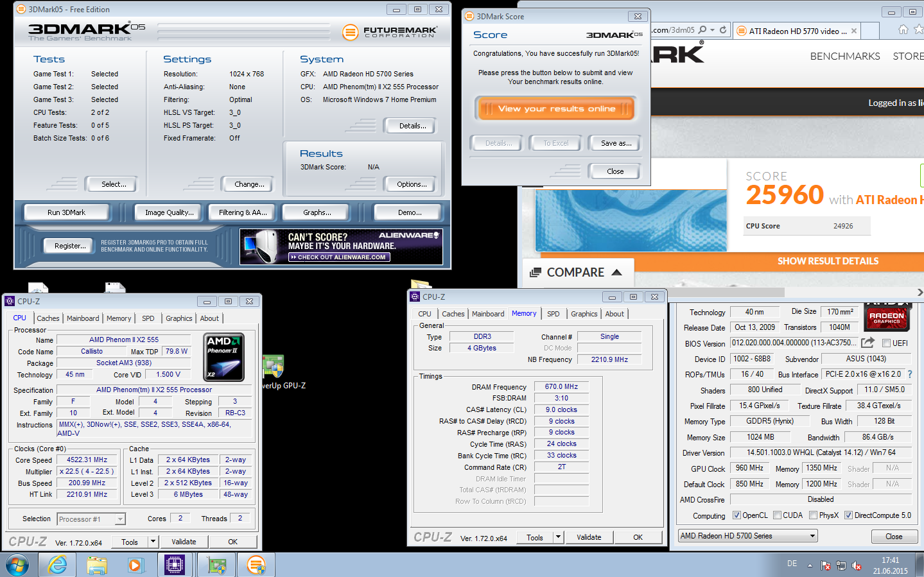
Task: Click the volume speaker icon in system tray
Action: [856, 565]
